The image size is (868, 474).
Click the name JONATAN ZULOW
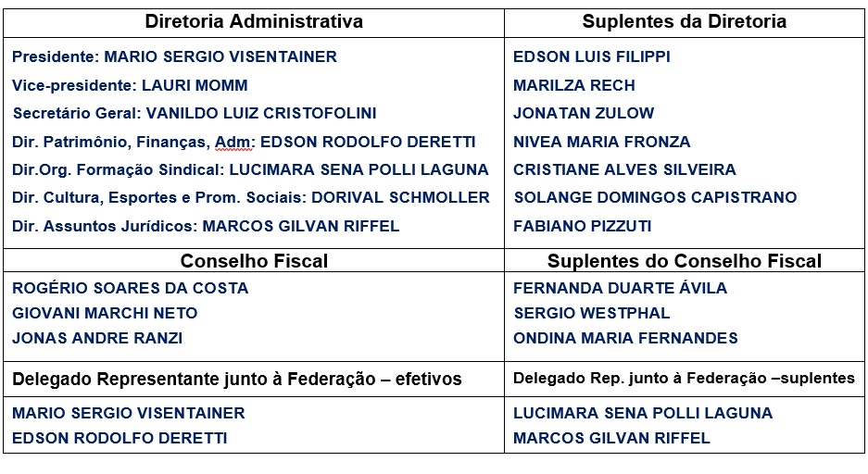pos(584,114)
